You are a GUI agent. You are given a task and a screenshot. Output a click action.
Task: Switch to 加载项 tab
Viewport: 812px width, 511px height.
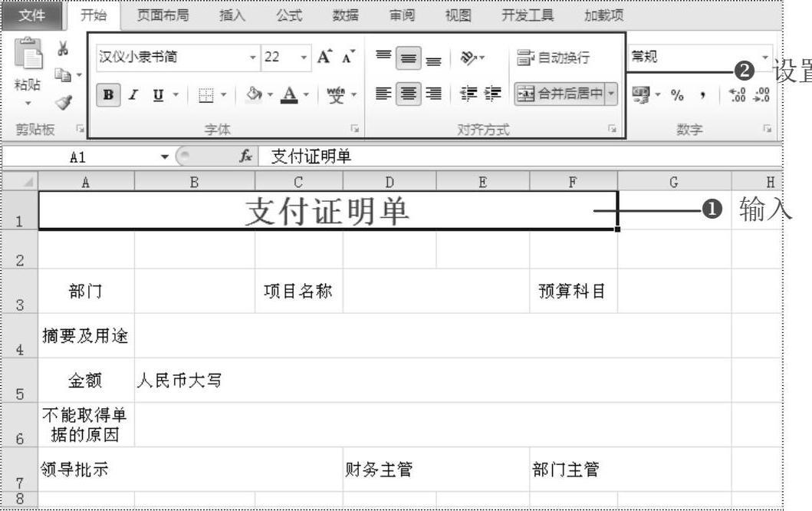(603, 15)
